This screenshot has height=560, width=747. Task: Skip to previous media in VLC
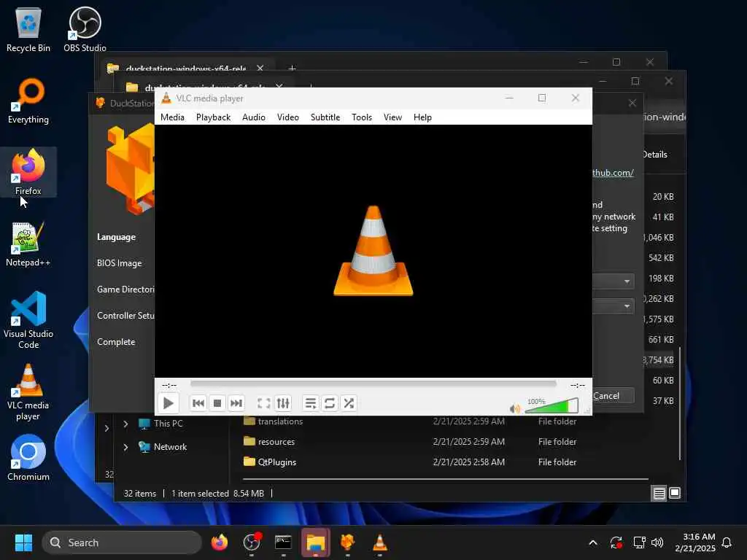tap(198, 403)
